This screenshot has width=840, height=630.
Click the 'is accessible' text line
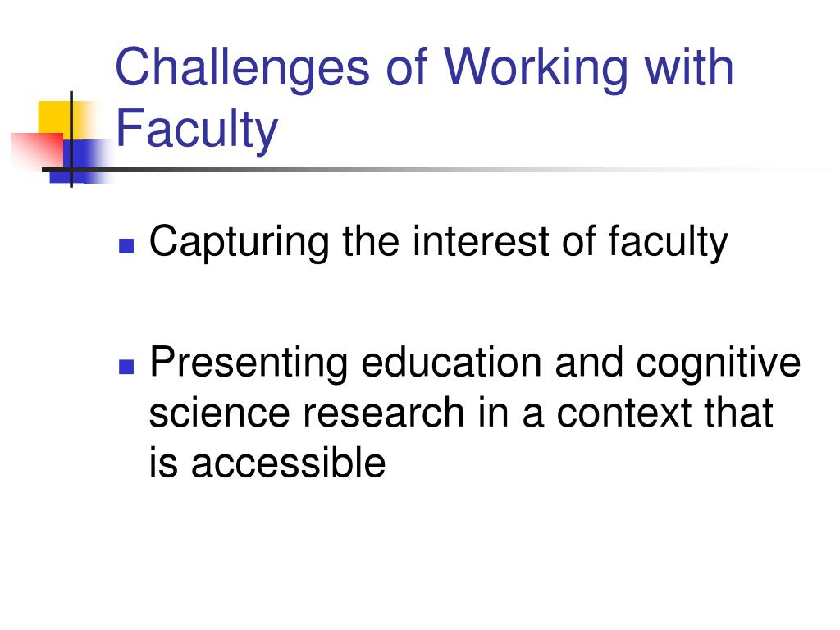click(267, 462)
